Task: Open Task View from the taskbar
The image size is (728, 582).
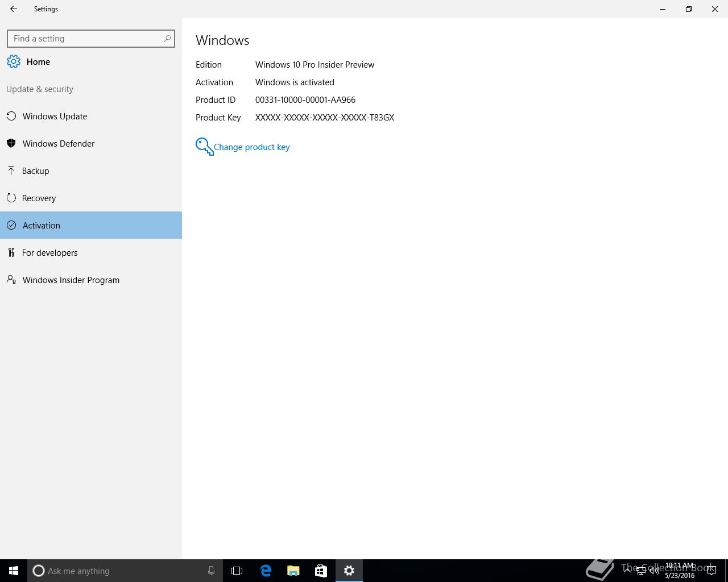Action: [237, 571]
